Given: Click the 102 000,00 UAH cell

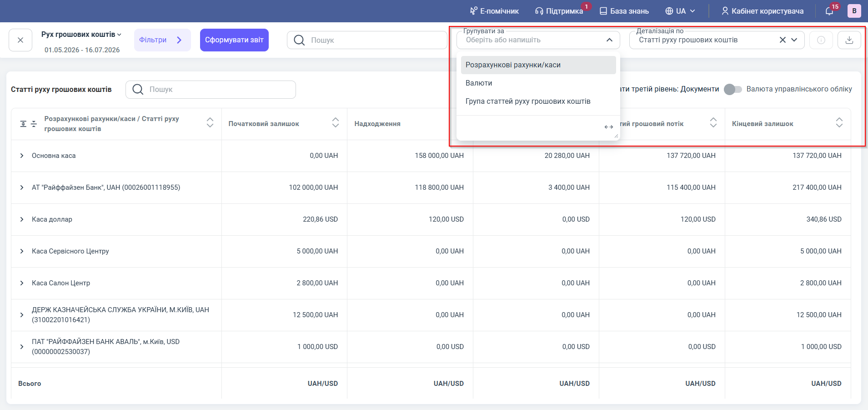Looking at the screenshot, I should pyautogui.click(x=313, y=187).
